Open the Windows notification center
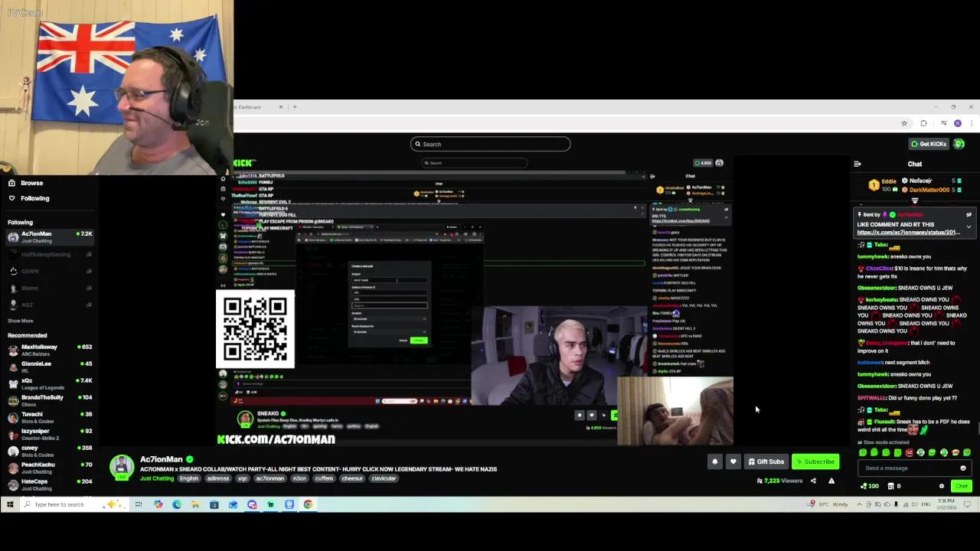The image size is (980, 551). tap(968, 504)
